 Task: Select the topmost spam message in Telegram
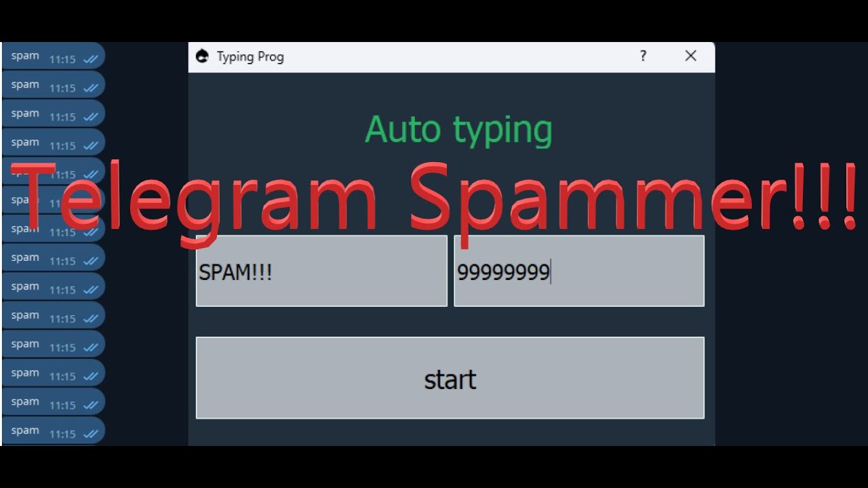click(54, 56)
